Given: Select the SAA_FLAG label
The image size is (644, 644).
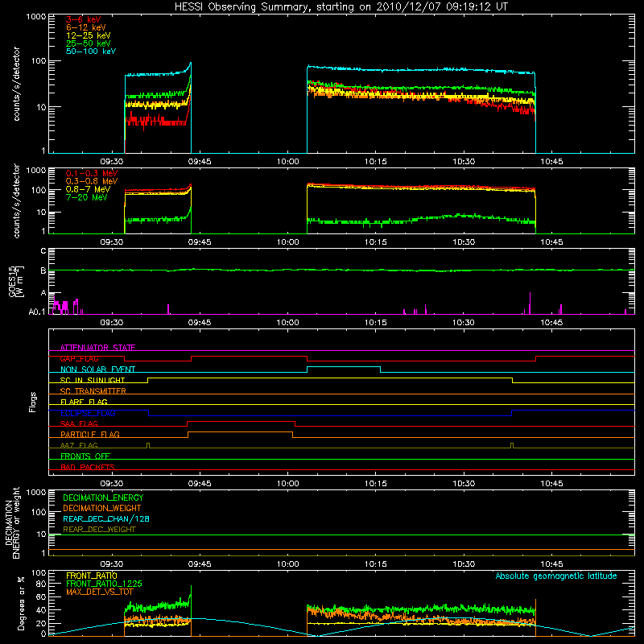Looking at the screenshot, I should (79, 423).
